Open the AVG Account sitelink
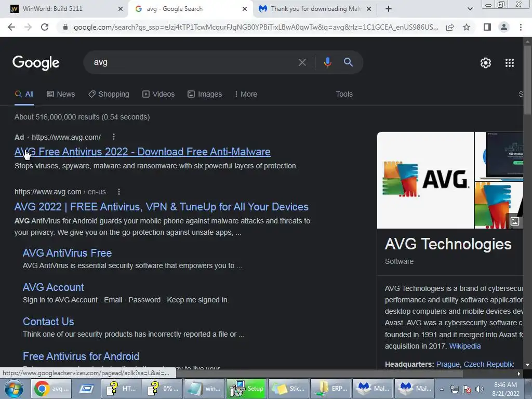The width and height of the screenshot is (532, 399). click(54, 287)
